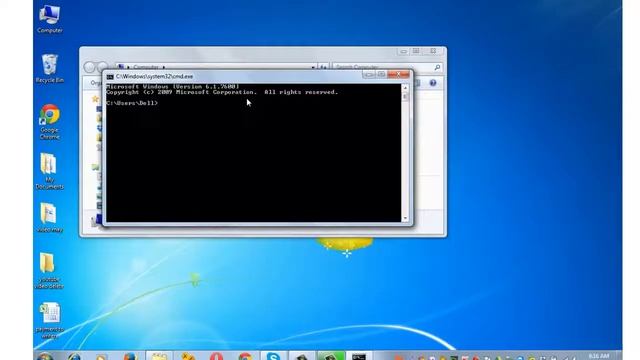The image size is (640, 360).
Task: Click the cmd scrollbar up arrow
Action: (405, 88)
